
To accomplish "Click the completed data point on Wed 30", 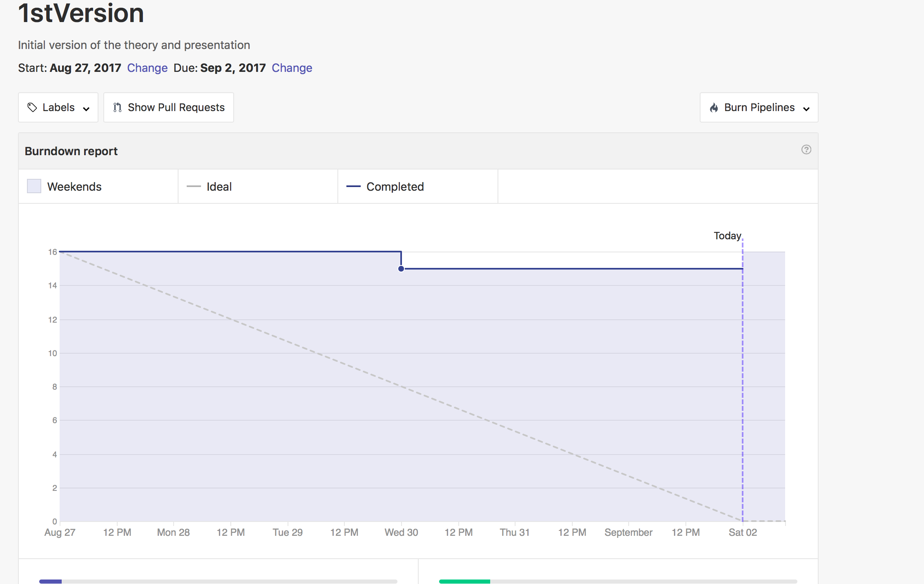I will click(x=401, y=269).
